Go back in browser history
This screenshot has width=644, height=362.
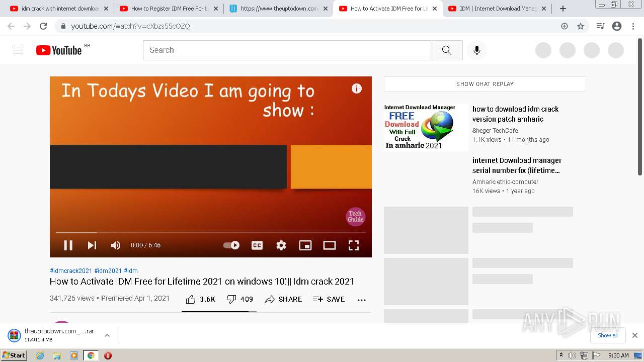coord(11,26)
